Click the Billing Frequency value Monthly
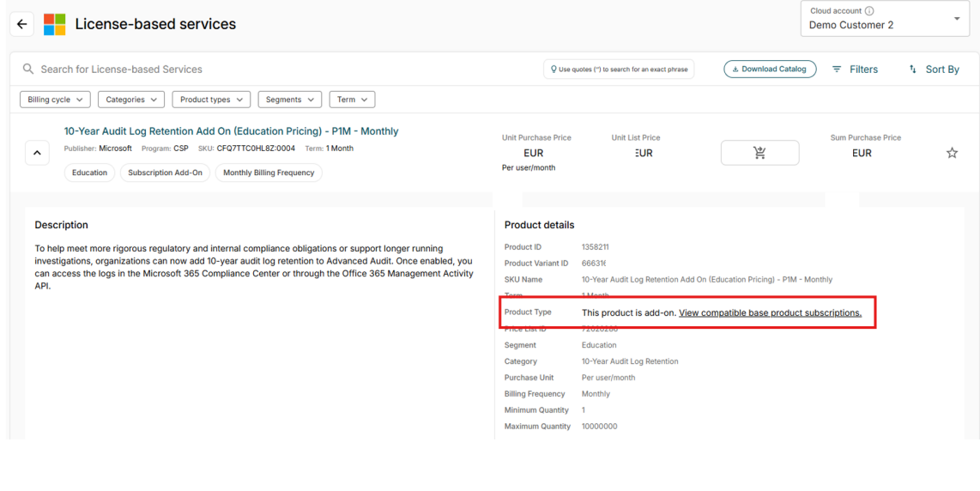The image size is (980, 491). point(596,394)
